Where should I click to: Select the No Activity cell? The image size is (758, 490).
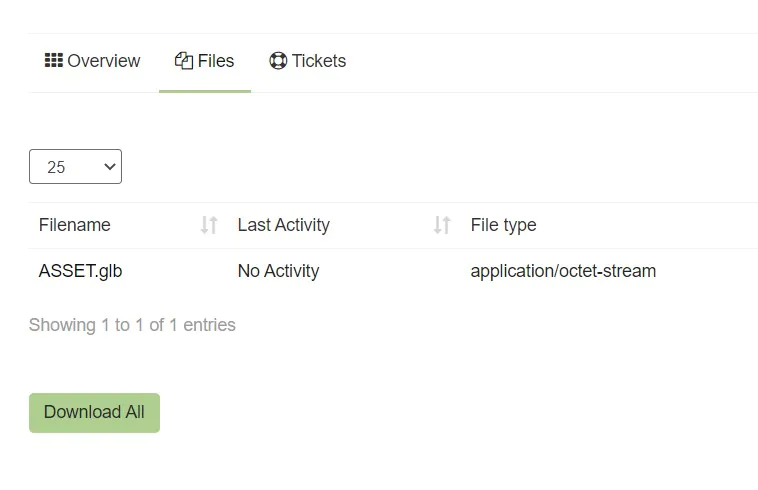click(x=278, y=271)
